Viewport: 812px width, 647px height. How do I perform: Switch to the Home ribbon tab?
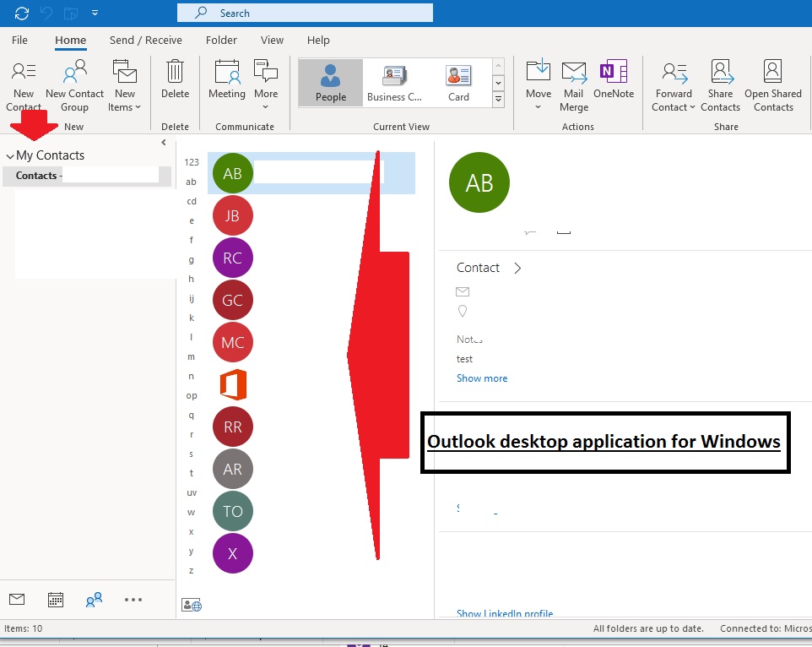(x=70, y=40)
